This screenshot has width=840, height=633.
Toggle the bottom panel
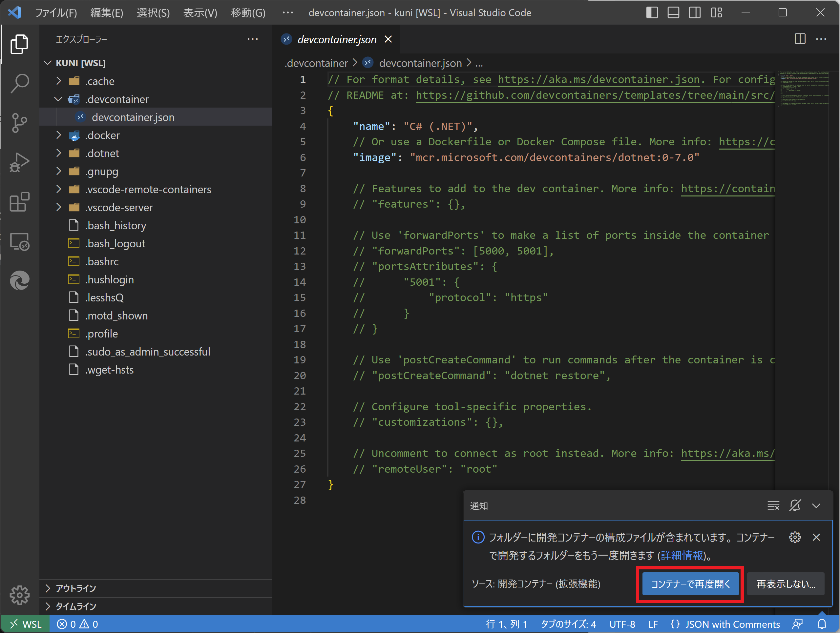click(673, 12)
